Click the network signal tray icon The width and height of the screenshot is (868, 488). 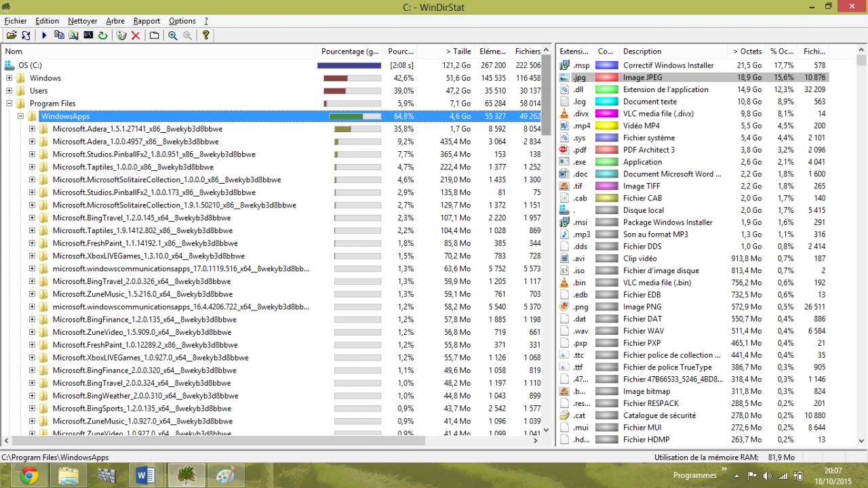783,476
